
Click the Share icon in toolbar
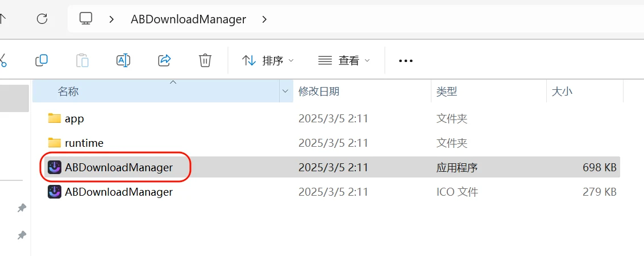[x=164, y=60]
